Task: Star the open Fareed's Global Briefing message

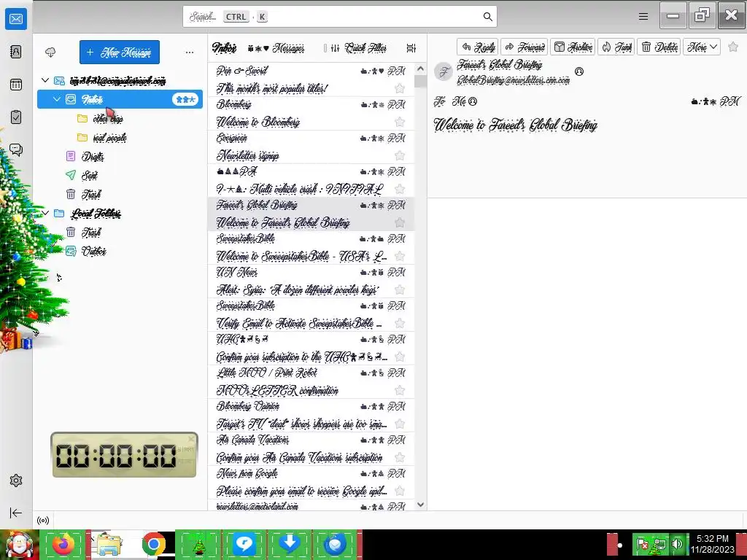Action: tap(733, 47)
